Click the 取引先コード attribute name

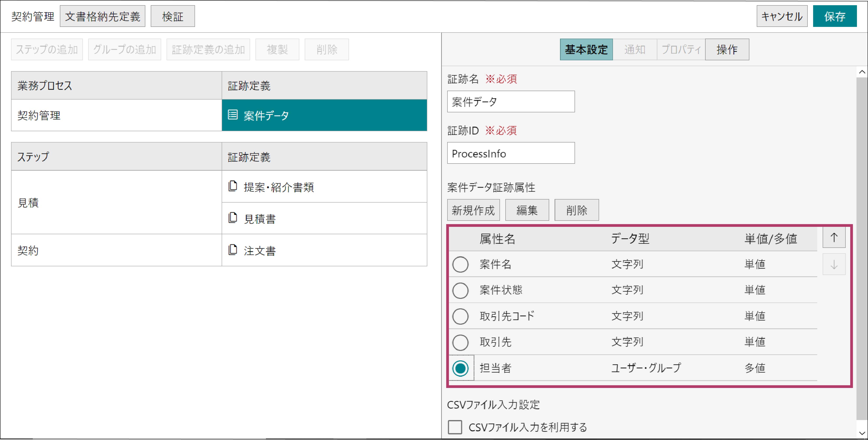click(x=507, y=316)
